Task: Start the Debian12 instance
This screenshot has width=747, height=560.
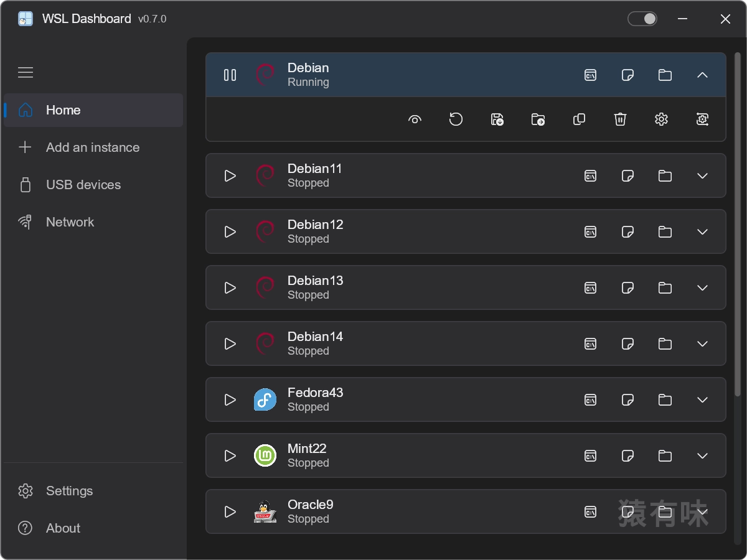Action: [230, 231]
